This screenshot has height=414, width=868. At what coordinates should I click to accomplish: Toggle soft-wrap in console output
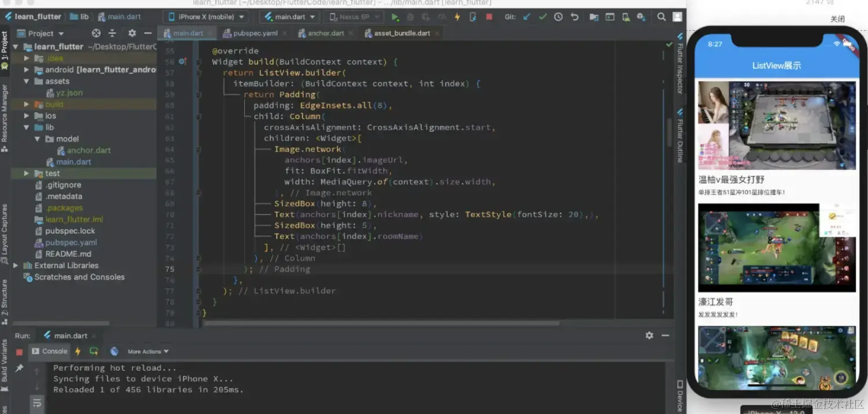tap(36, 402)
